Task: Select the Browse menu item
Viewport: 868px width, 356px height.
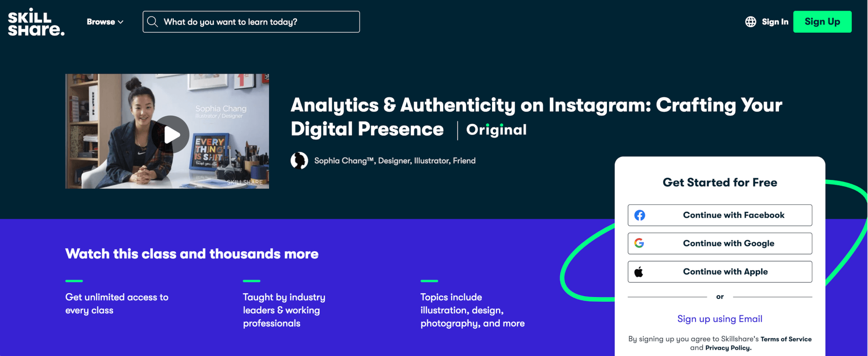Action: [x=101, y=22]
